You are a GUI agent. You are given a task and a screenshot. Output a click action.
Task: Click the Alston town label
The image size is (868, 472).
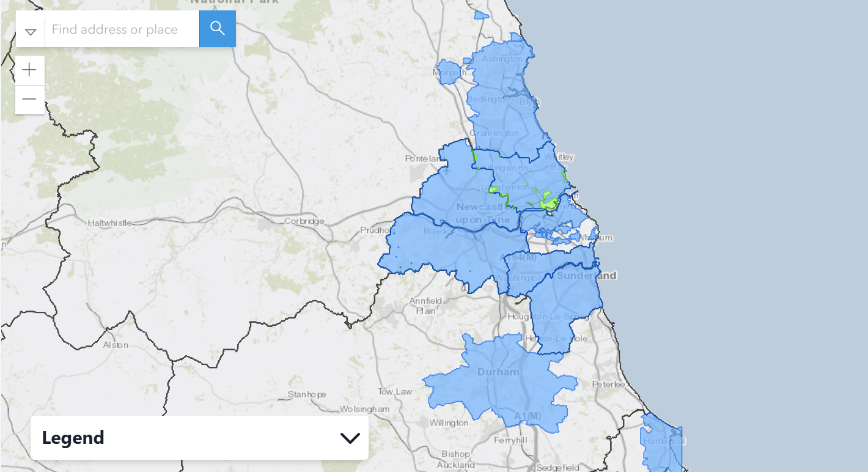click(x=116, y=345)
